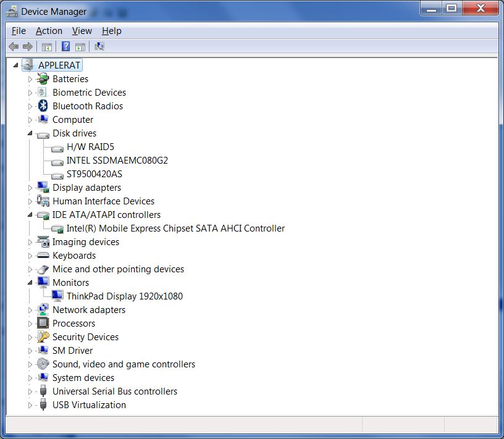Click Scan for hardware changes icon

coord(99,46)
